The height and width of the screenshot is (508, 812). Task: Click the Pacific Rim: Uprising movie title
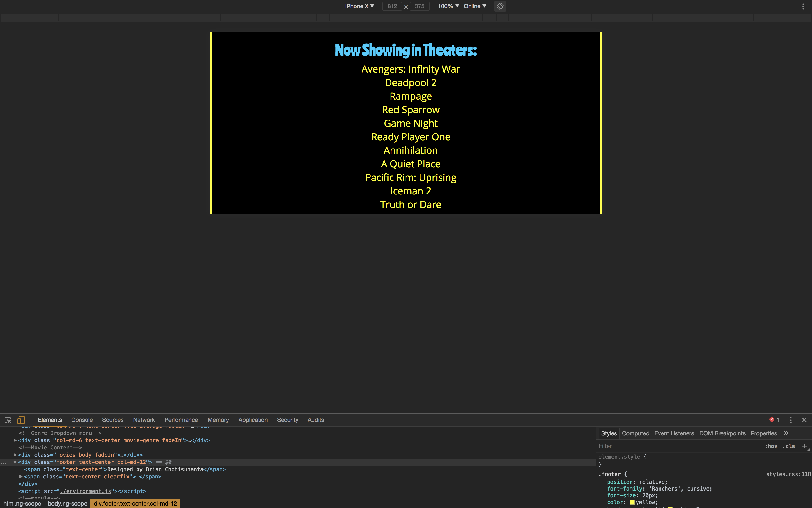coord(410,177)
